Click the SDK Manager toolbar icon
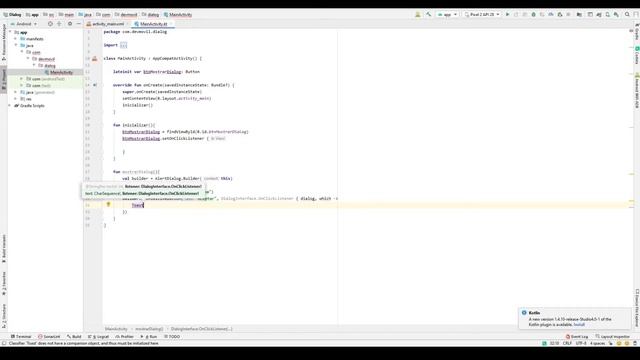The image size is (640, 360). (x=616, y=14)
